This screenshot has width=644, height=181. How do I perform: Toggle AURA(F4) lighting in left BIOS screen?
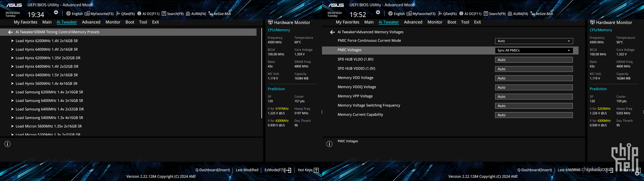(196, 14)
